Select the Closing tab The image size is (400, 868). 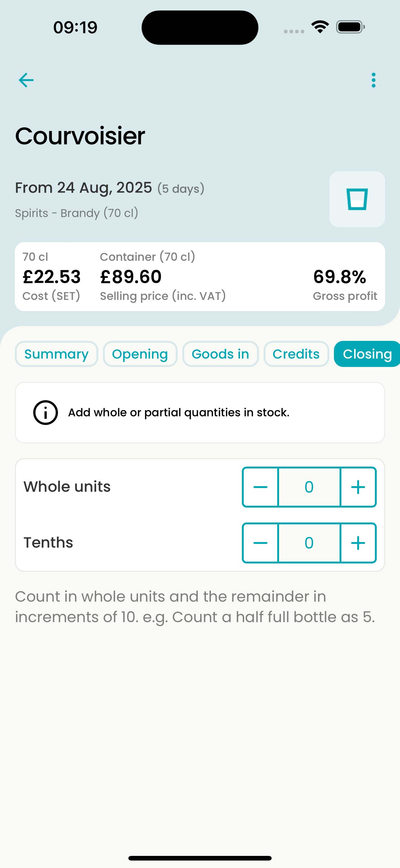(367, 354)
